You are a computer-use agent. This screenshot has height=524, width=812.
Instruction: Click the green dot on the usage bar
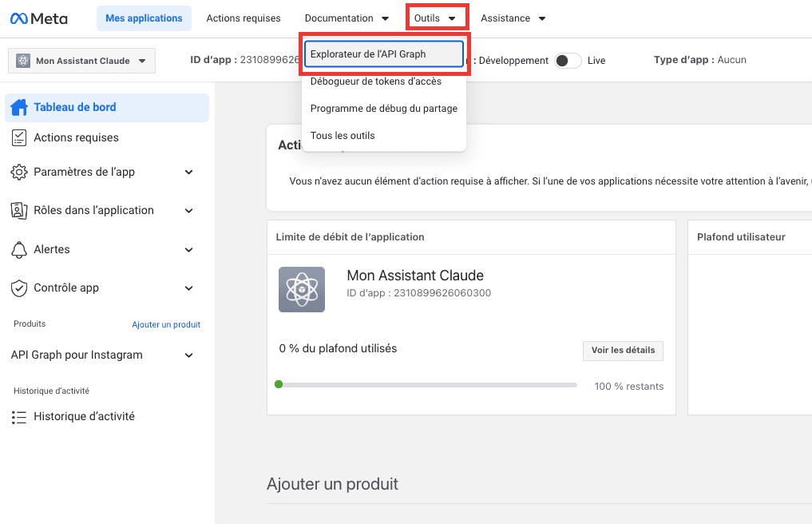point(279,384)
